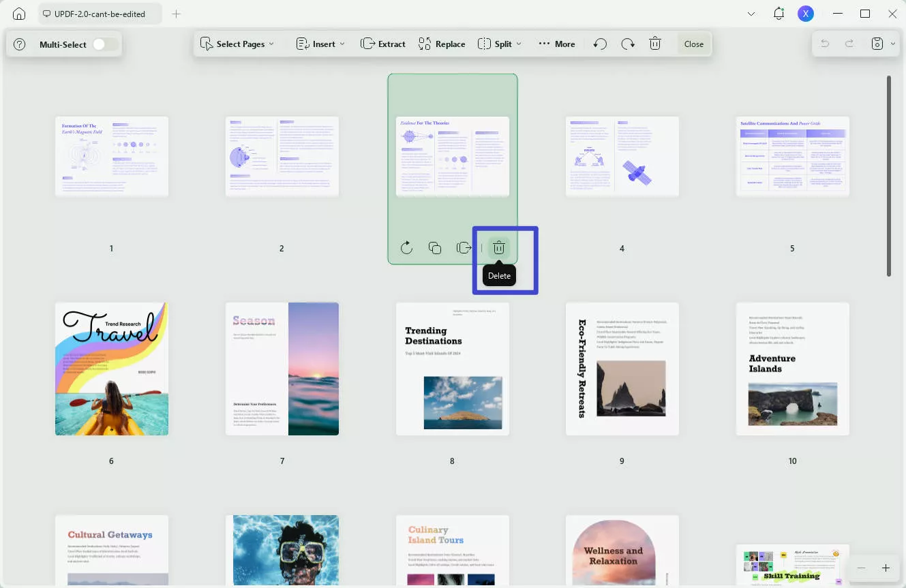Select the Travel cover page 6 thumbnail

pyautogui.click(x=112, y=369)
